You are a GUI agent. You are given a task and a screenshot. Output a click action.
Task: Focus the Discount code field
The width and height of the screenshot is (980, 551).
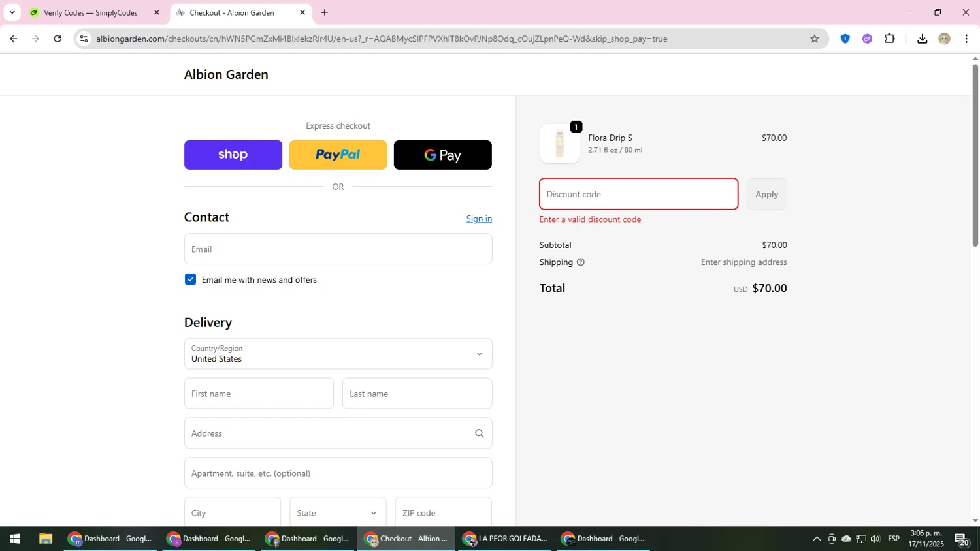tap(638, 194)
